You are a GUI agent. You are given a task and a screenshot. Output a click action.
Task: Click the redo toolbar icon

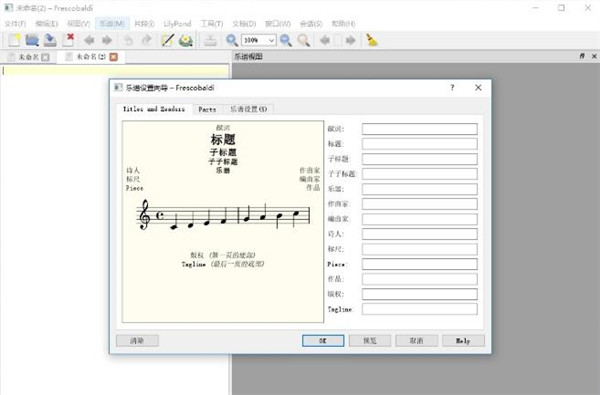pyautogui.click(x=146, y=40)
